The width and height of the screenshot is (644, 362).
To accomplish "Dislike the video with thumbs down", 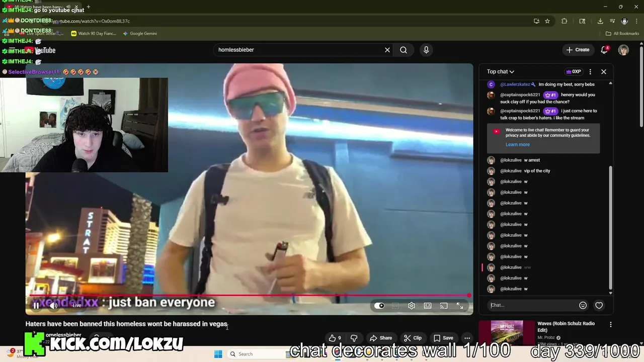I will (x=354, y=338).
